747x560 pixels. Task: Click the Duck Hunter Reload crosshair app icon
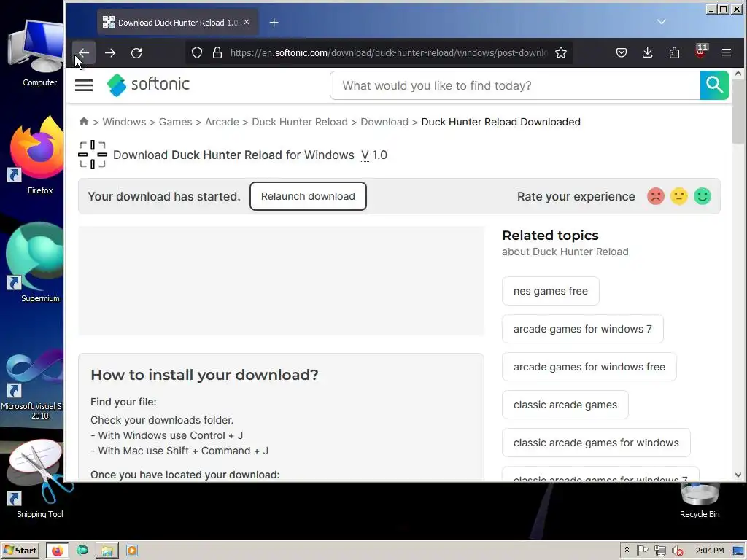coord(93,155)
